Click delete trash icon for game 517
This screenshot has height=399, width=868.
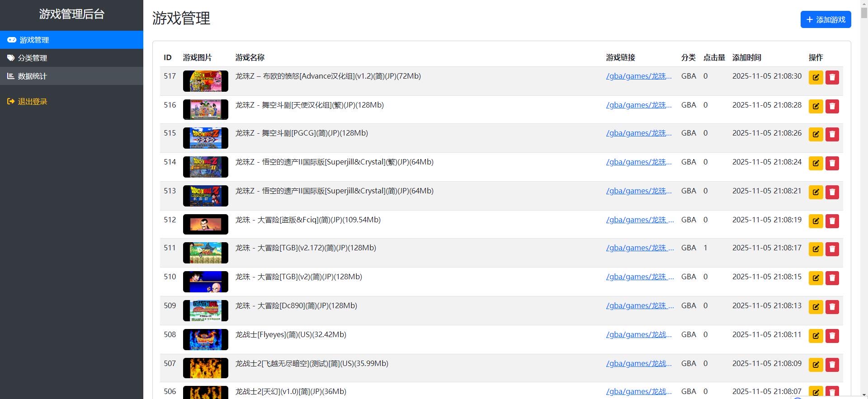pyautogui.click(x=832, y=77)
